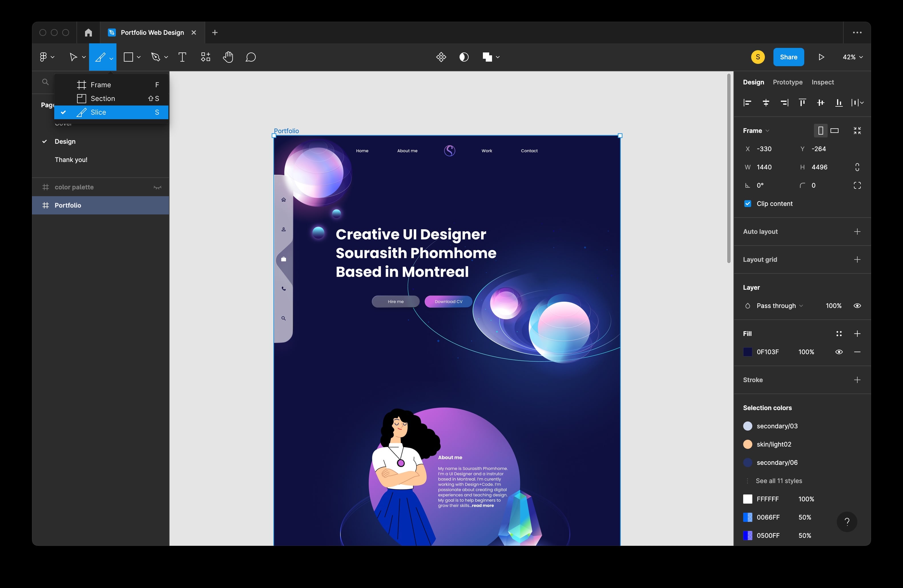The height and width of the screenshot is (588, 903).
Task: Click See all 11 styles
Action: coord(779,481)
